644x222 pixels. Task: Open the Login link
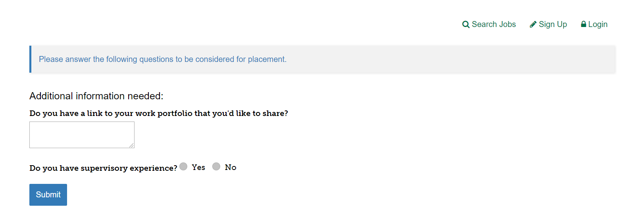pyautogui.click(x=598, y=25)
